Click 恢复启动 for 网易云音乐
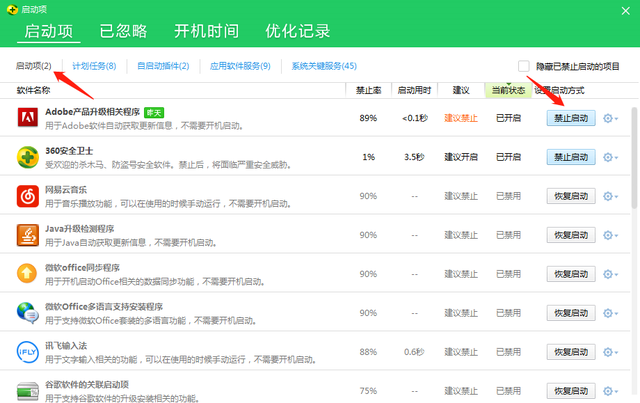The height and width of the screenshot is (403, 640). pos(571,196)
